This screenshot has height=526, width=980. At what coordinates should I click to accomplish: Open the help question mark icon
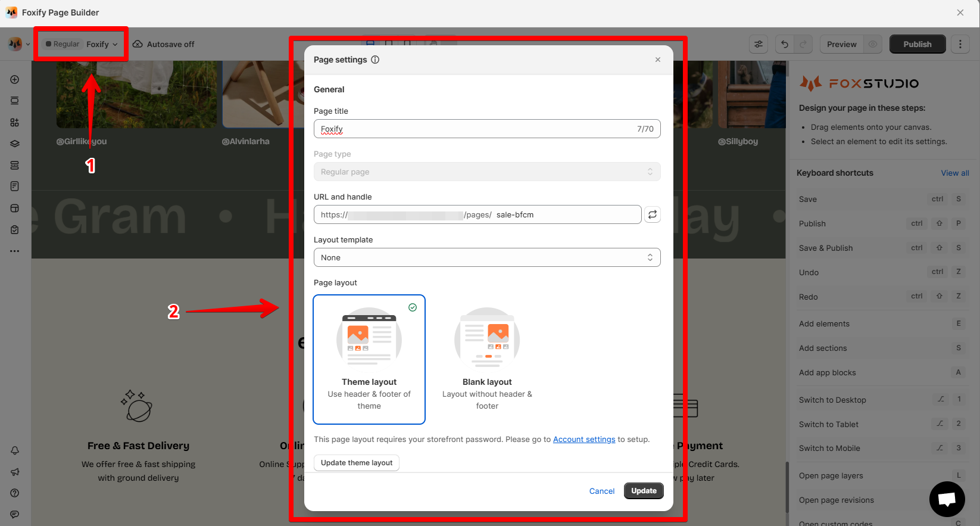pos(15,493)
